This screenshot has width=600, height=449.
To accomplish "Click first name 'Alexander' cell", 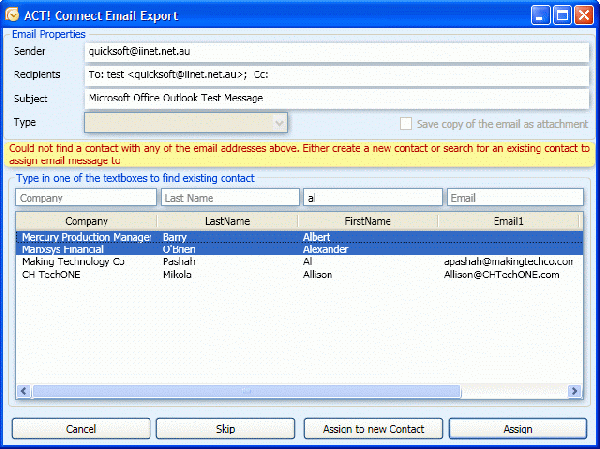I will (x=325, y=250).
